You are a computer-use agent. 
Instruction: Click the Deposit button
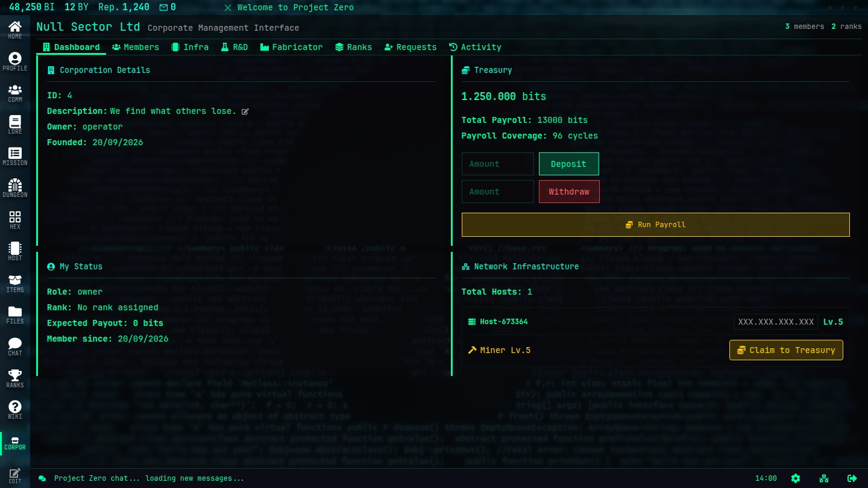point(569,164)
